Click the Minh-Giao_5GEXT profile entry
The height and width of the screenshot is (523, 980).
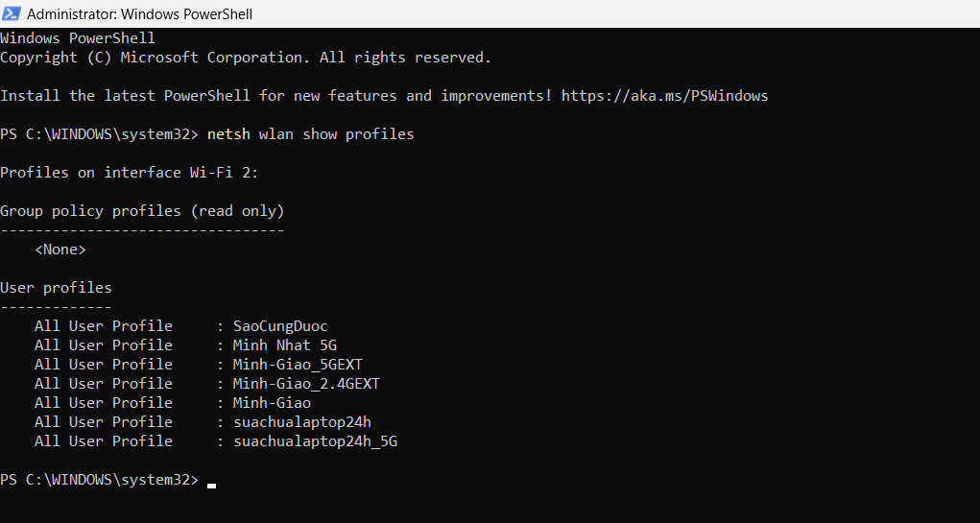click(298, 365)
